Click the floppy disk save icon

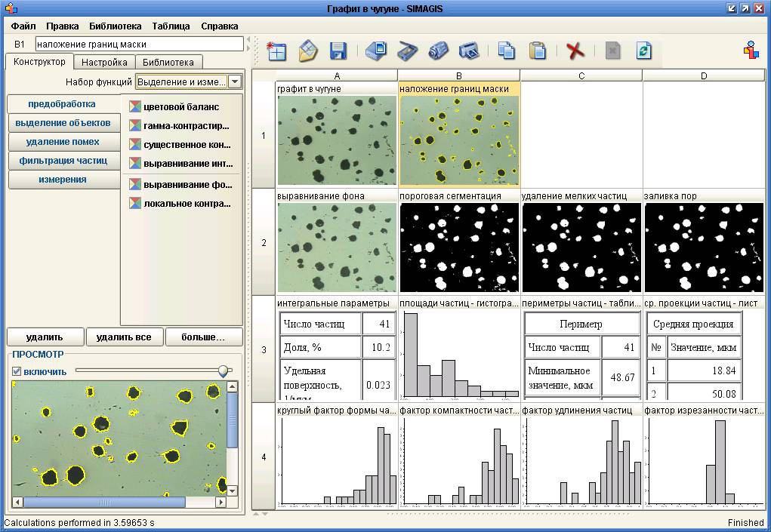point(338,51)
